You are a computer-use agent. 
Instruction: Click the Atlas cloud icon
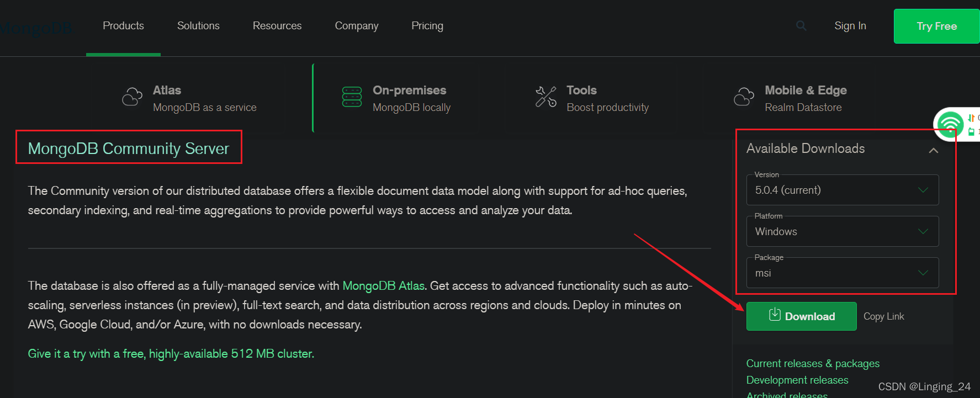click(x=133, y=97)
